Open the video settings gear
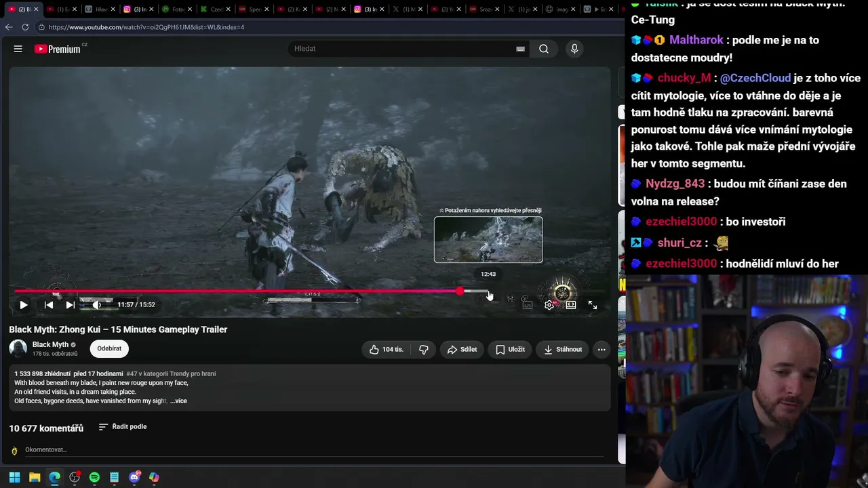This screenshot has width=868, height=488. pyautogui.click(x=549, y=305)
